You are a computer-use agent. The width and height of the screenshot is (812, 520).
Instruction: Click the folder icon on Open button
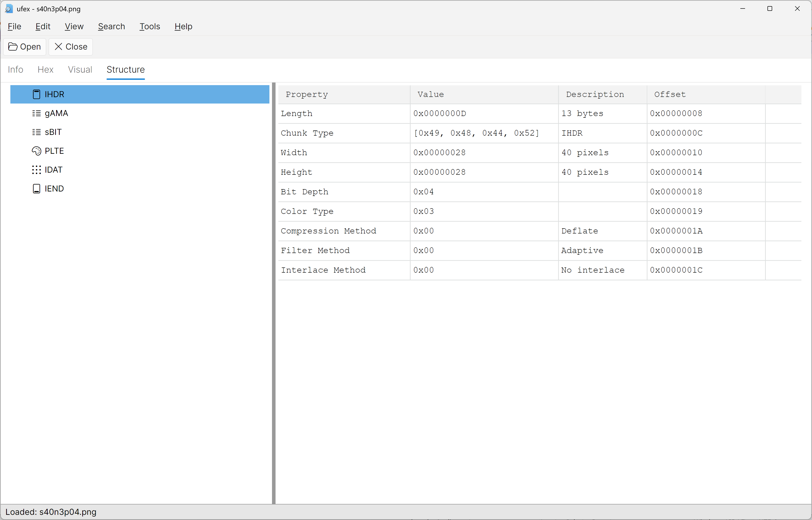point(13,47)
